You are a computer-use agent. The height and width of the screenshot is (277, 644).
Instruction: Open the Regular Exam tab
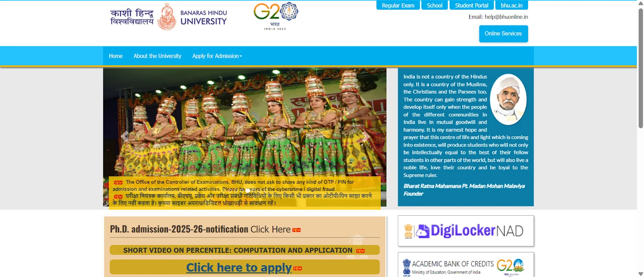[398, 5]
